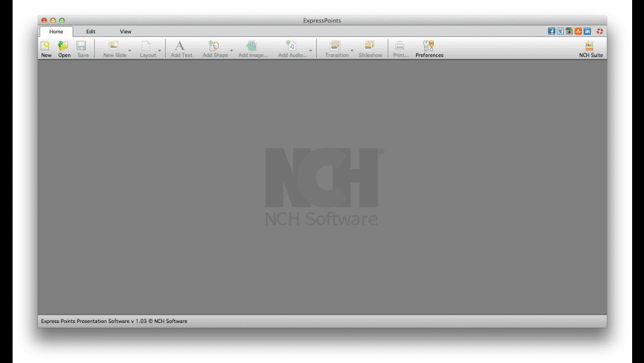644x363 pixels.
Task: Open Preferences
Action: tap(429, 49)
